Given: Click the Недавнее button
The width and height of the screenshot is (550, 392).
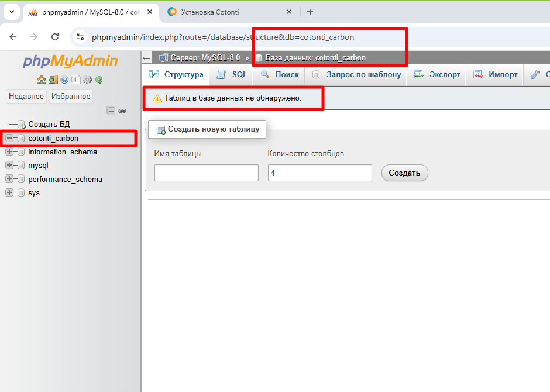Looking at the screenshot, I should point(26,96).
